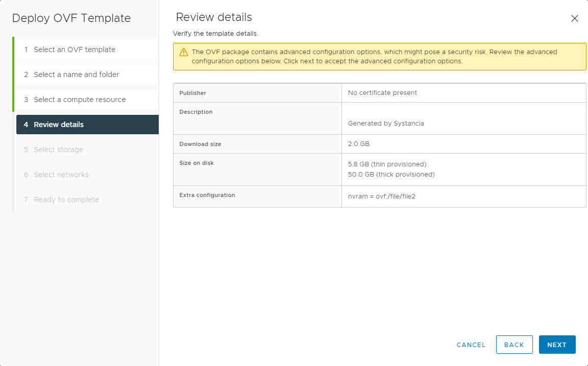588x366 pixels.
Task: Click the 'Generated by Systancia' description text
Action: 386,123
